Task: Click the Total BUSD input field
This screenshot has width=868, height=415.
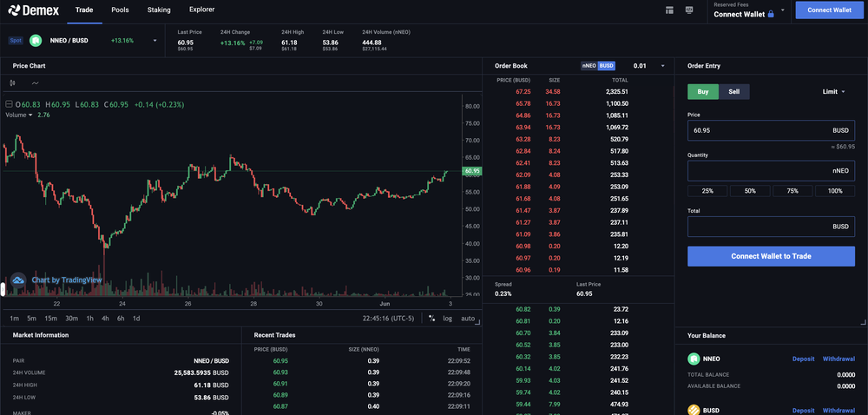Action: [771, 227]
